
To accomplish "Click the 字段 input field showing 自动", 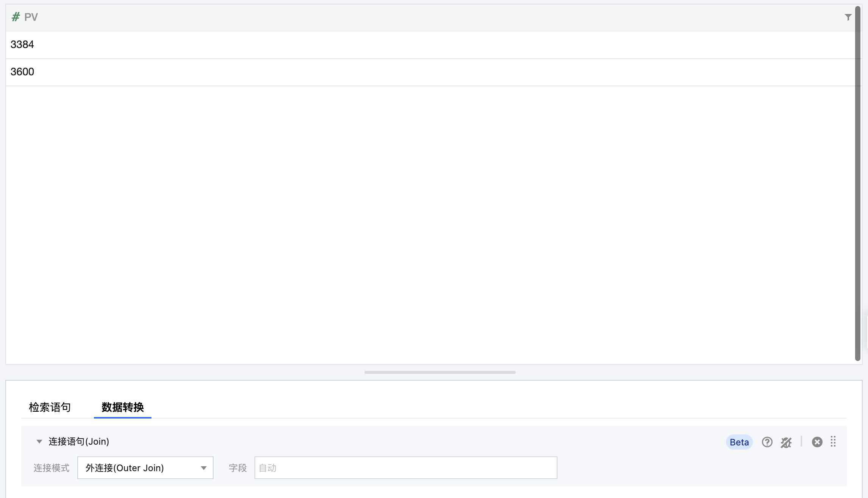I will pyautogui.click(x=405, y=468).
